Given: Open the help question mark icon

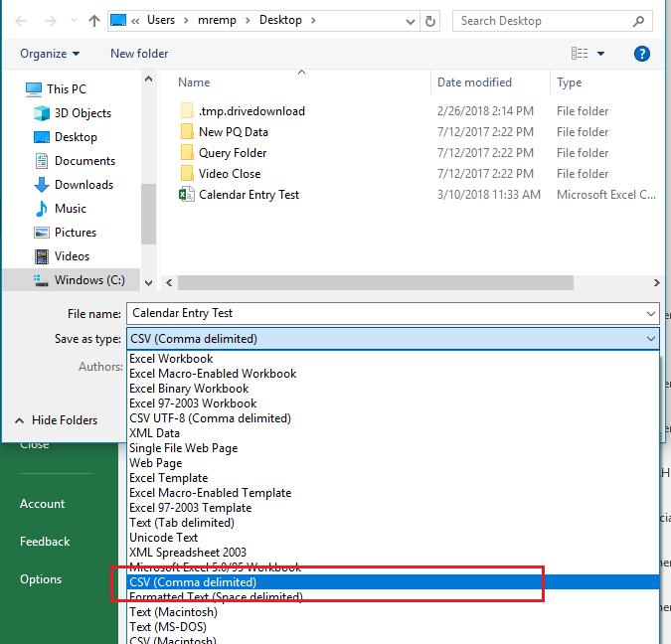Looking at the screenshot, I should pos(643,54).
